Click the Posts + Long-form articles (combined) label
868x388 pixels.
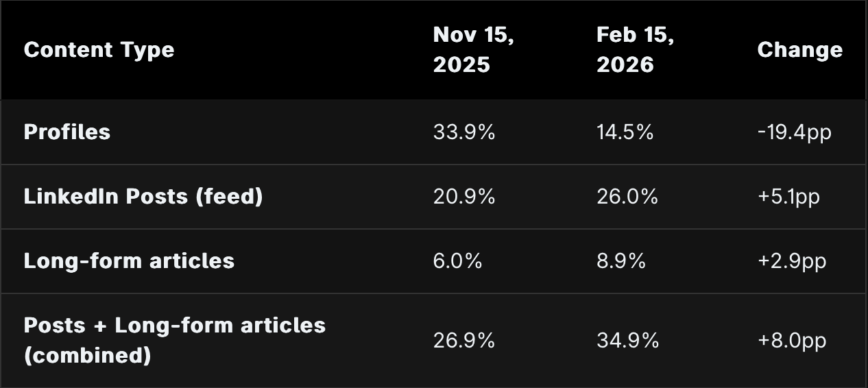pos(174,340)
